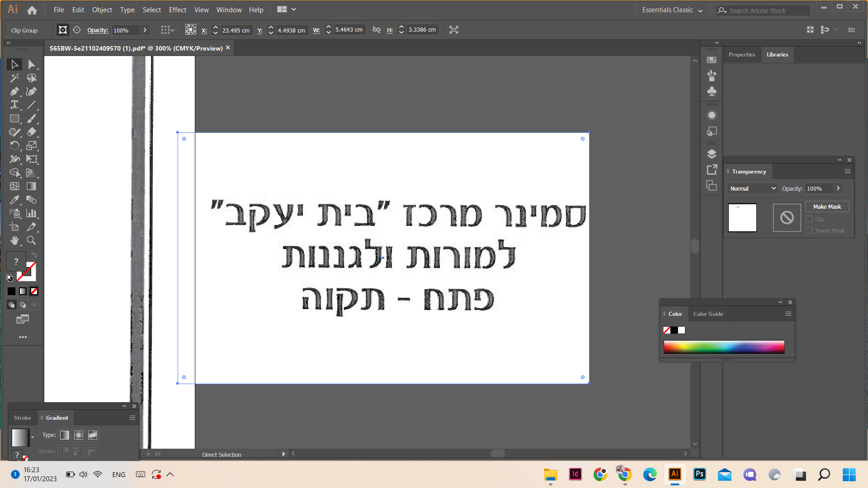Toggle constrain width and height proportions
Image resolution: width=868 pixels, height=488 pixels.
(376, 30)
